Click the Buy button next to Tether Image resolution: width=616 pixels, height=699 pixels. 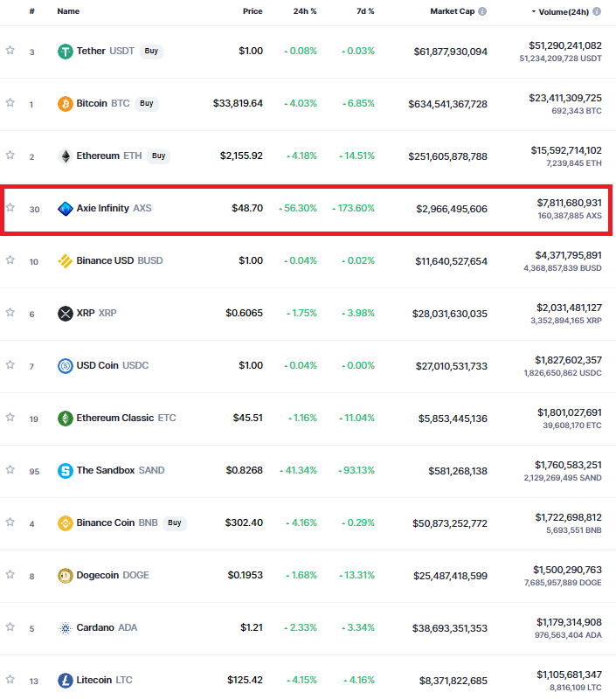pyautogui.click(x=151, y=52)
